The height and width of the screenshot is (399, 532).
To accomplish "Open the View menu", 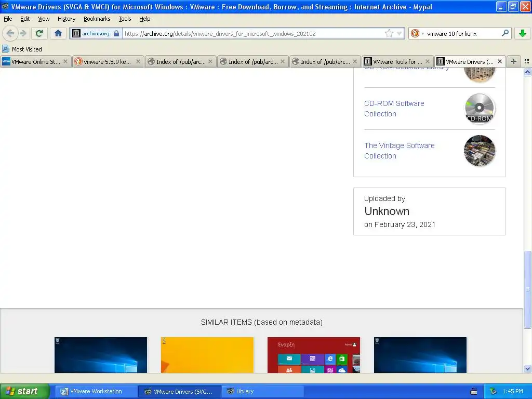I will tap(44, 19).
